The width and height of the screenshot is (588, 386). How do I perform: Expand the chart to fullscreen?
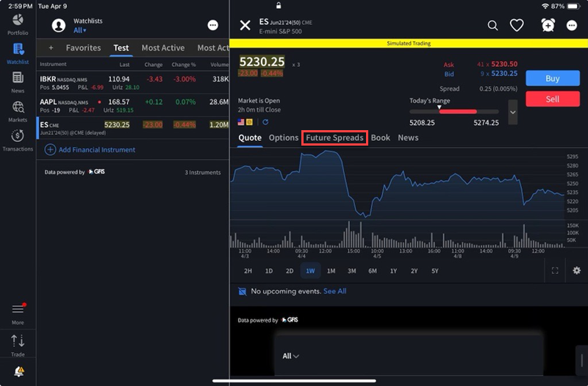coord(555,271)
